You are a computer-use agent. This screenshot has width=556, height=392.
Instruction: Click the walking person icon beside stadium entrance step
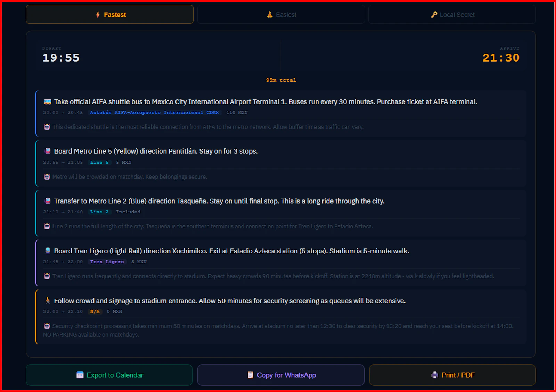point(48,301)
